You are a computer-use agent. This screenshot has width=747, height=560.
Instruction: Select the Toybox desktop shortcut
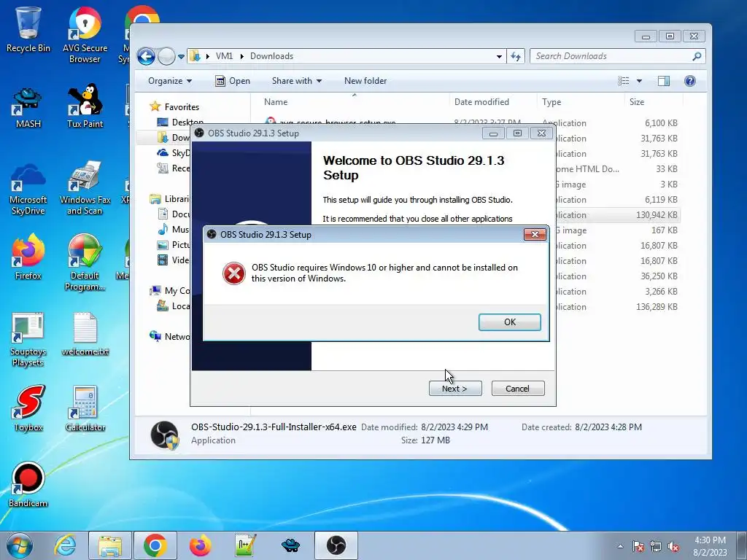pos(28,408)
